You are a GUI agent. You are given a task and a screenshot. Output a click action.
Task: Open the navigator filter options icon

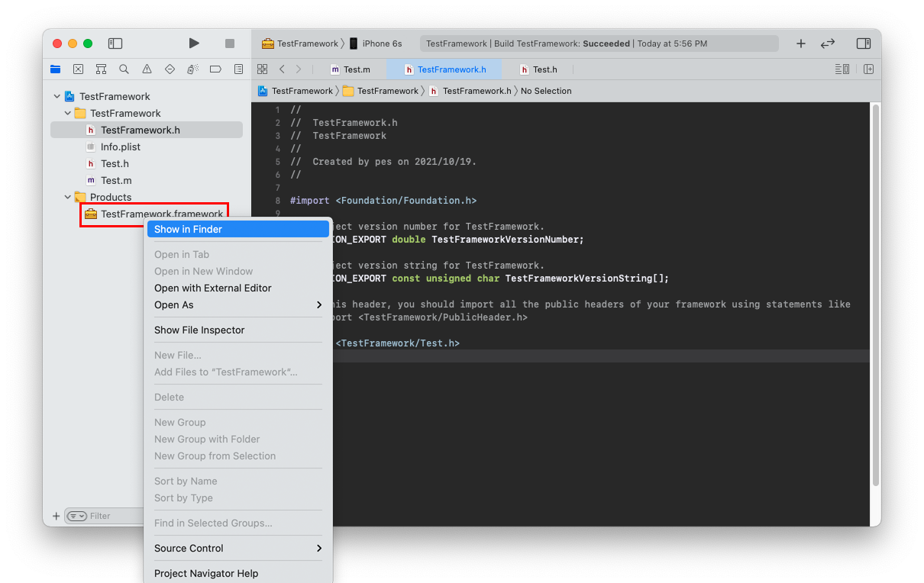tap(76, 516)
